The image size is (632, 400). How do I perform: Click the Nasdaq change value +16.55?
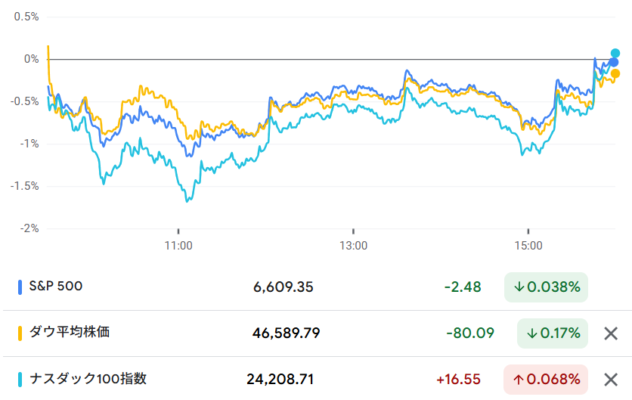tap(459, 380)
